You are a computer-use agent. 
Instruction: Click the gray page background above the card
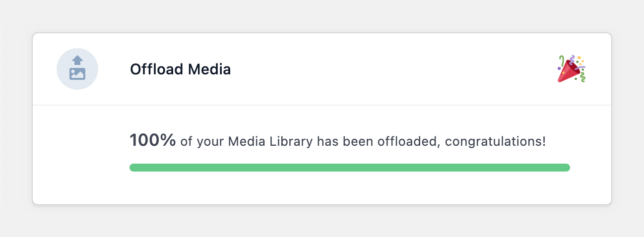pos(322,16)
